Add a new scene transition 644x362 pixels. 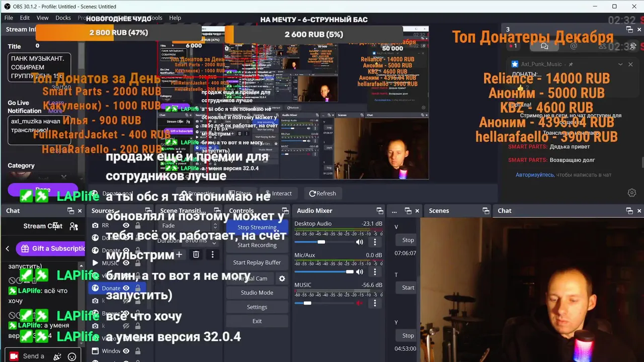179,255
